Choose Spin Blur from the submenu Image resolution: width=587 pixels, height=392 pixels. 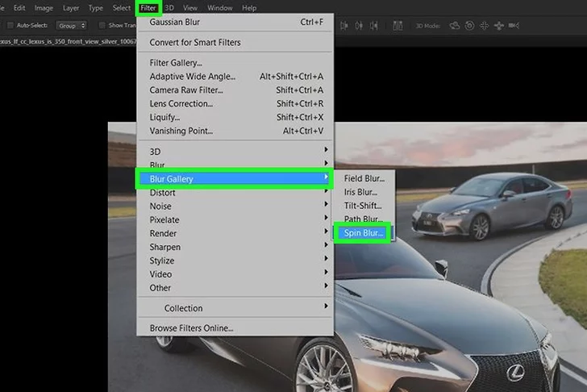pyautogui.click(x=364, y=232)
